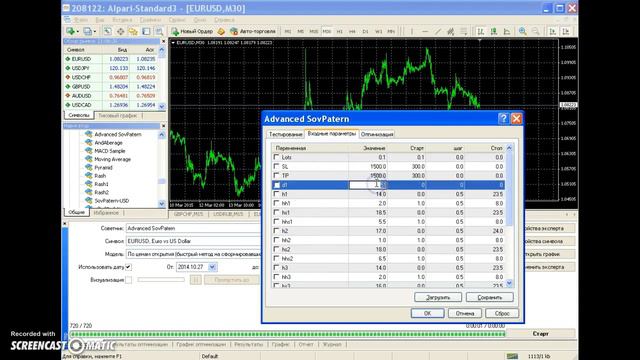Click the Советник input field
The image size is (640, 360).
click(x=193, y=228)
